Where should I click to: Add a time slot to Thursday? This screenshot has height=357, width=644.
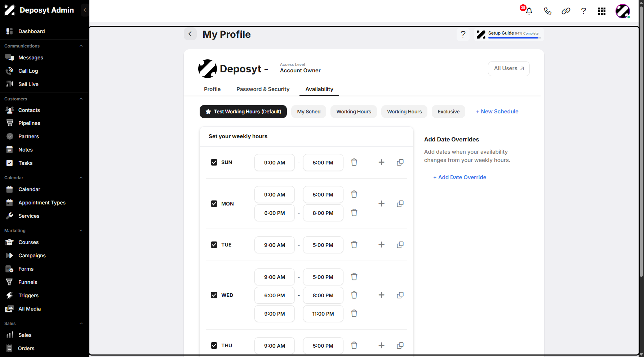(x=381, y=345)
